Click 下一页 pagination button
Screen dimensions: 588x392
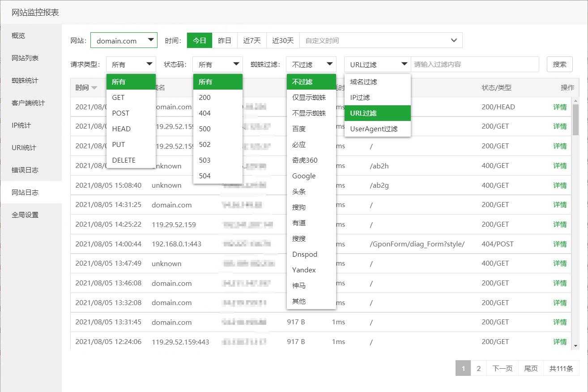coord(503,369)
